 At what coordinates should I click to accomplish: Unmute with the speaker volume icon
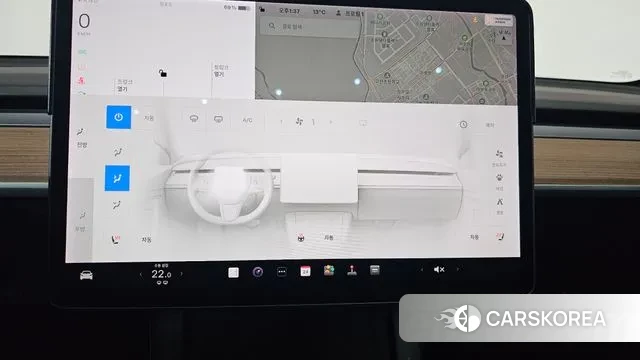(439, 269)
